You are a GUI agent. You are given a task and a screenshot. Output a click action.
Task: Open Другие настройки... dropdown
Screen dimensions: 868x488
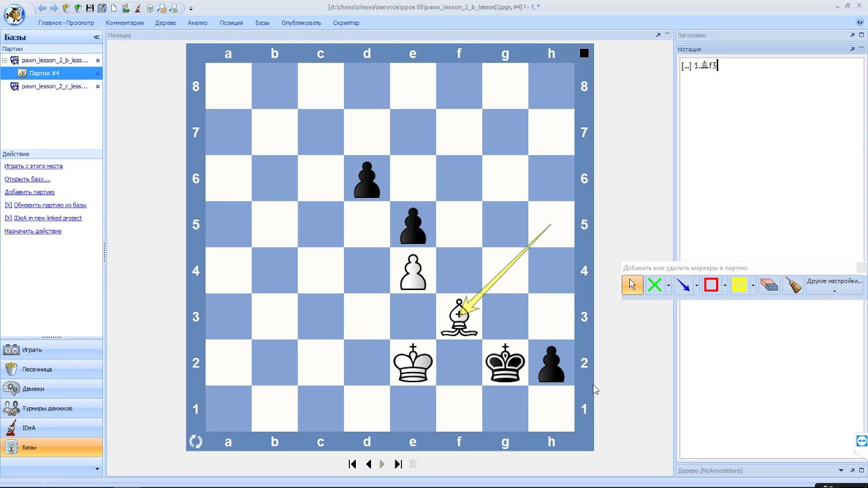[834, 285]
